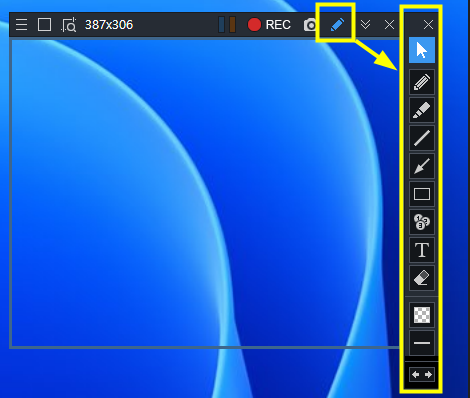Close the recorder bar
The height and width of the screenshot is (398, 470).
pos(389,25)
